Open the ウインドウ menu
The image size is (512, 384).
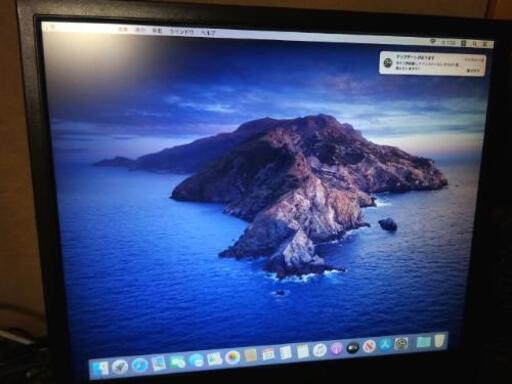[182, 32]
